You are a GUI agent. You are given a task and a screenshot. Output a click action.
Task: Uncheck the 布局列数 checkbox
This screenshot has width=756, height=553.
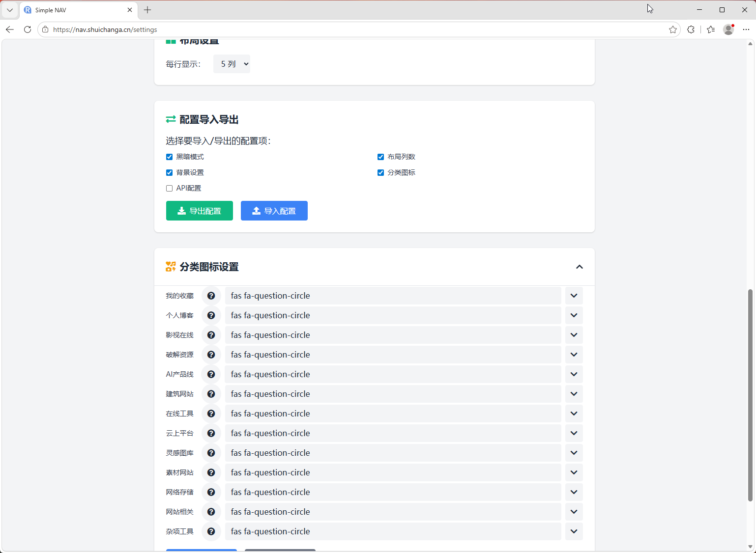(x=380, y=157)
